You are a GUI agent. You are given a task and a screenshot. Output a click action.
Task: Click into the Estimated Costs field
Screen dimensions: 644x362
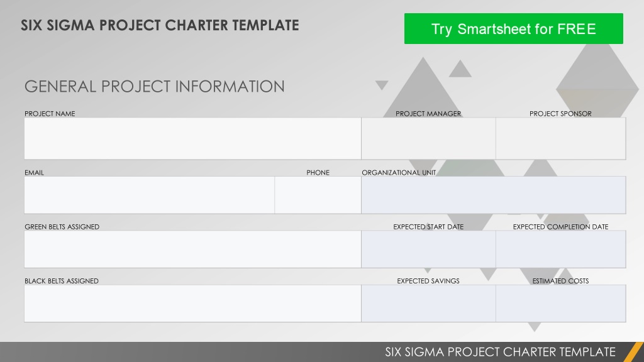[x=560, y=304]
